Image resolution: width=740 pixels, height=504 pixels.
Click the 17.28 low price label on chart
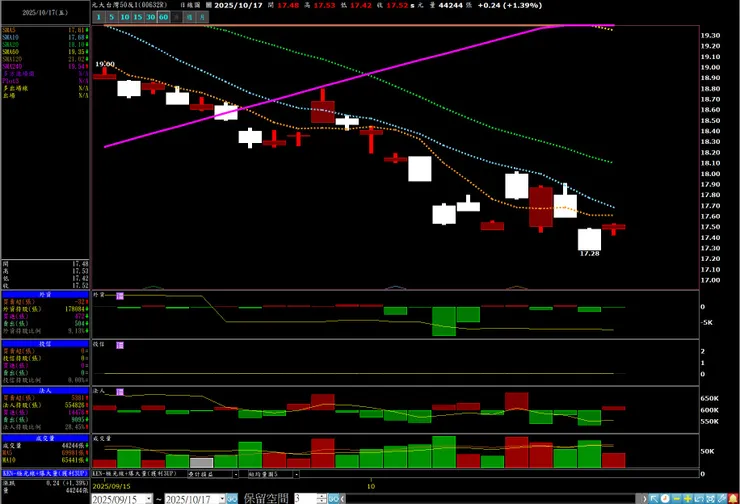click(x=589, y=254)
